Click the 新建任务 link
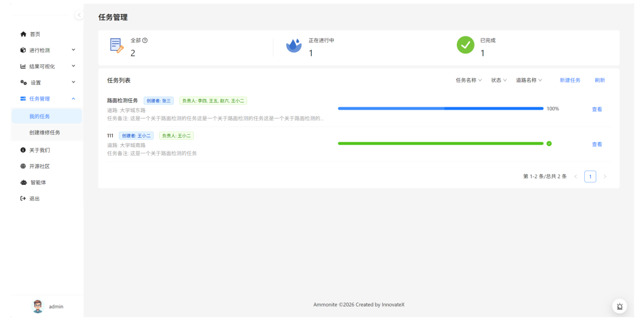The width and height of the screenshot is (644, 325). [x=569, y=80]
